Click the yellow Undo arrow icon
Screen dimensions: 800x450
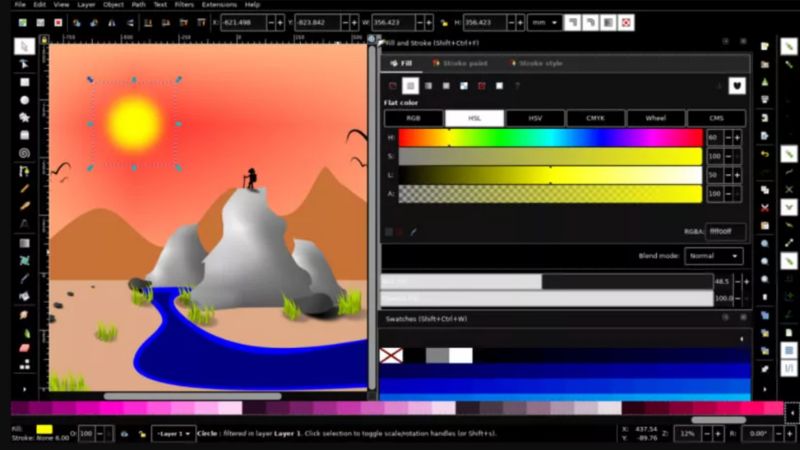[764, 154]
